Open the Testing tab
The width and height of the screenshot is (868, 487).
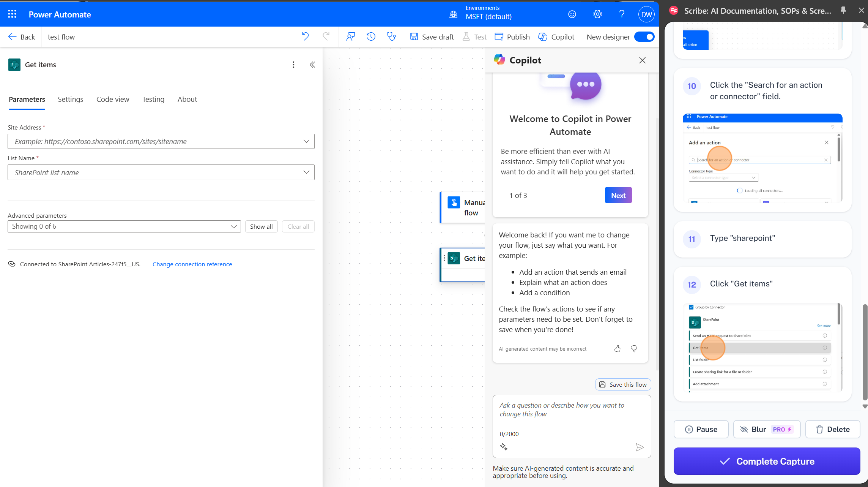click(153, 100)
